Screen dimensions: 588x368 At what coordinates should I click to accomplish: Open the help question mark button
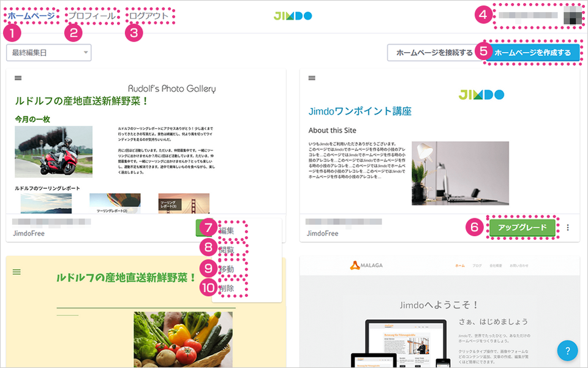567,350
